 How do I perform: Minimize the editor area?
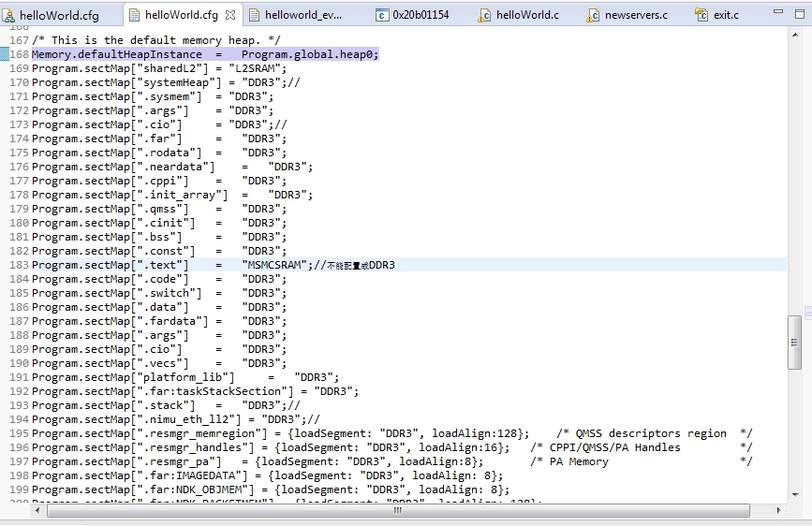(778, 12)
